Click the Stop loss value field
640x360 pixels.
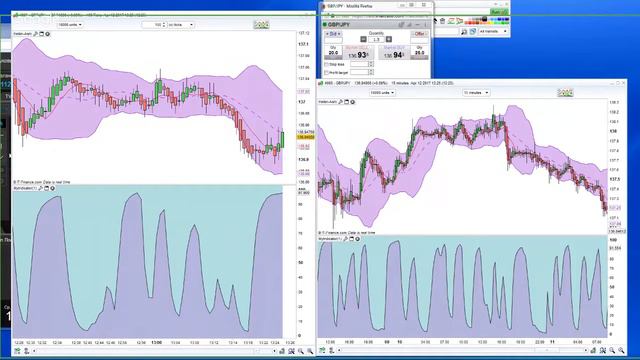coord(360,64)
